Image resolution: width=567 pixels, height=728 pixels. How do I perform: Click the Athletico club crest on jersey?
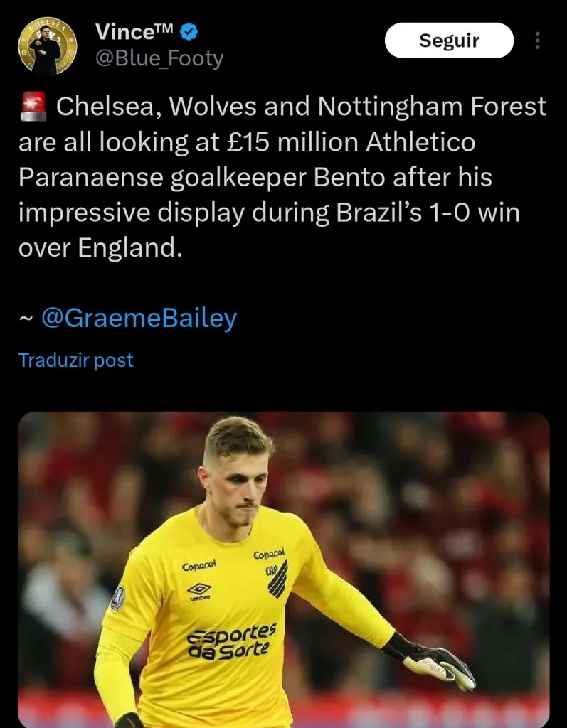pyautogui.click(x=276, y=577)
